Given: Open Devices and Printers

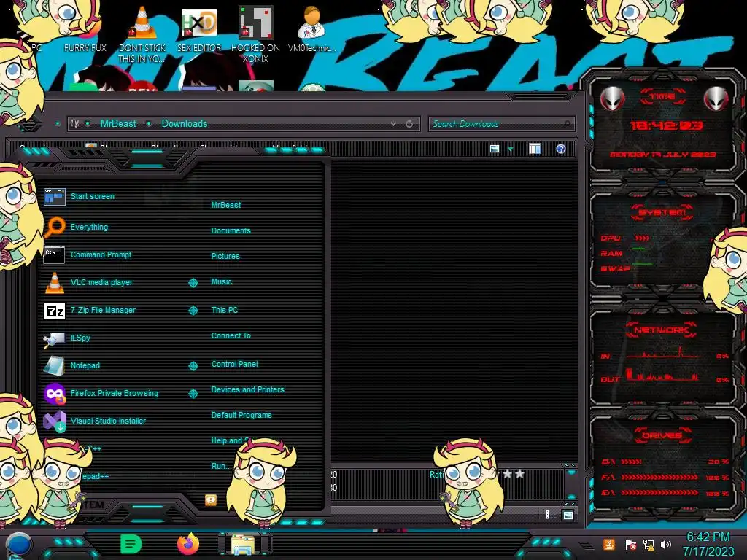Looking at the screenshot, I should click(x=248, y=389).
